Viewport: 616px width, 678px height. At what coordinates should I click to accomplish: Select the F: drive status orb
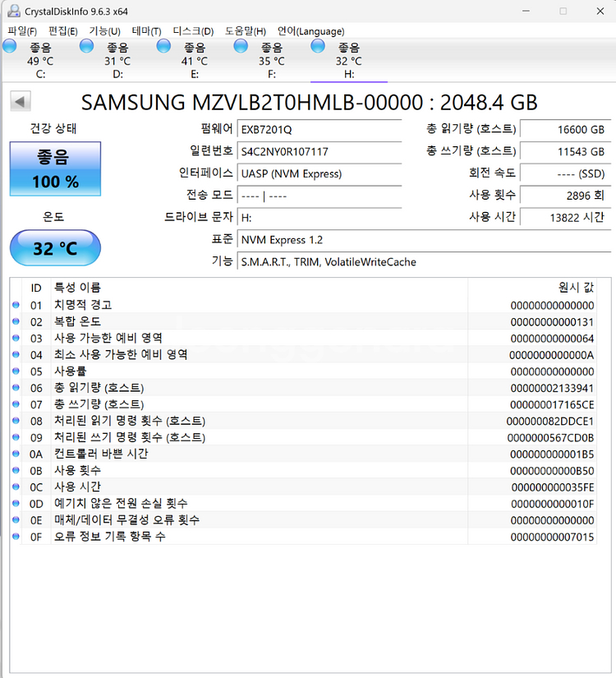point(241,46)
